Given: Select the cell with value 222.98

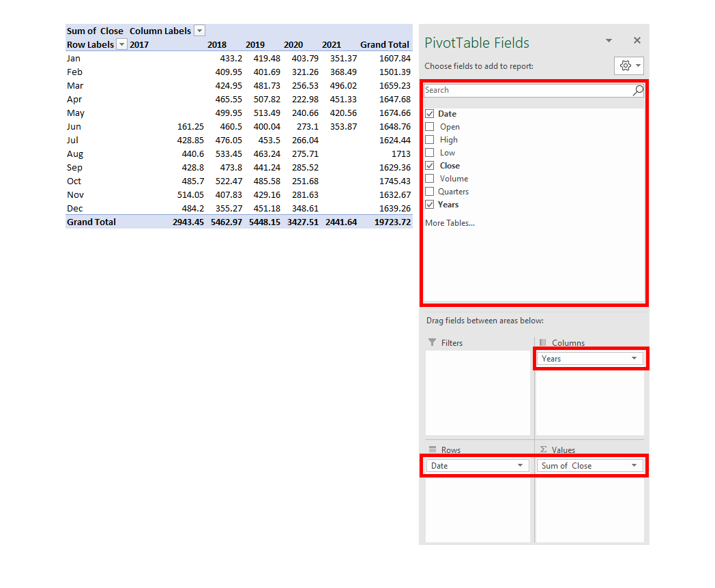Looking at the screenshot, I should (x=305, y=100).
